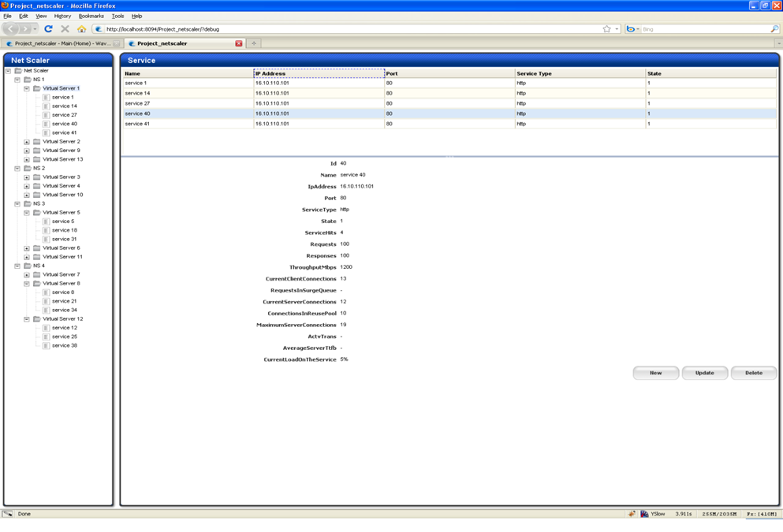Image resolution: width=783 pixels, height=532 pixels.
Task: Click the browser reload icon
Action: [48, 29]
